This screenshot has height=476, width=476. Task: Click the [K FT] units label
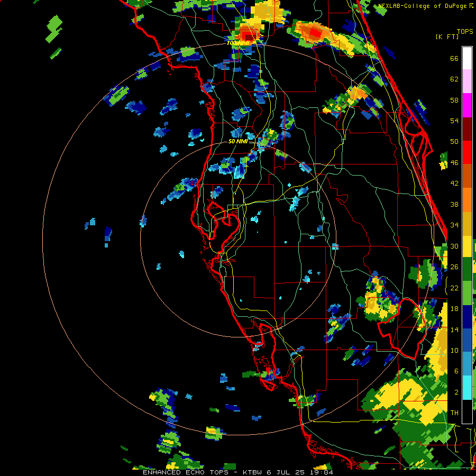[x=447, y=36]
